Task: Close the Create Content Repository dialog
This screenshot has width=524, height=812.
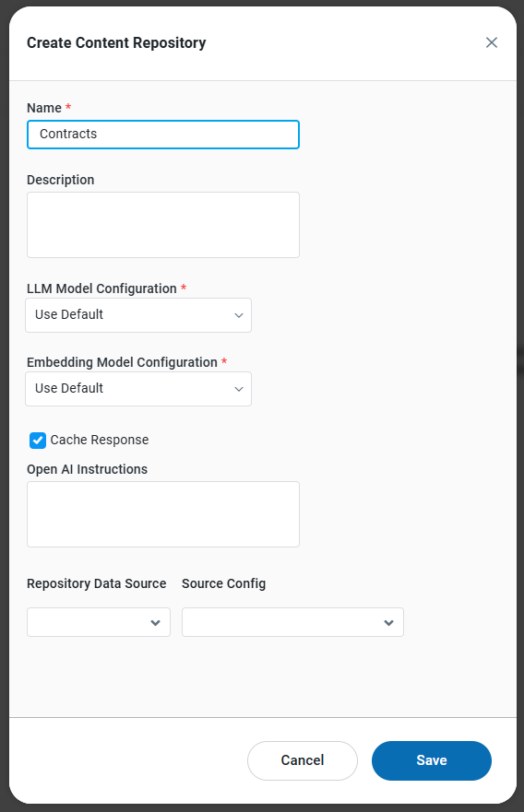Action: [492, 42]
